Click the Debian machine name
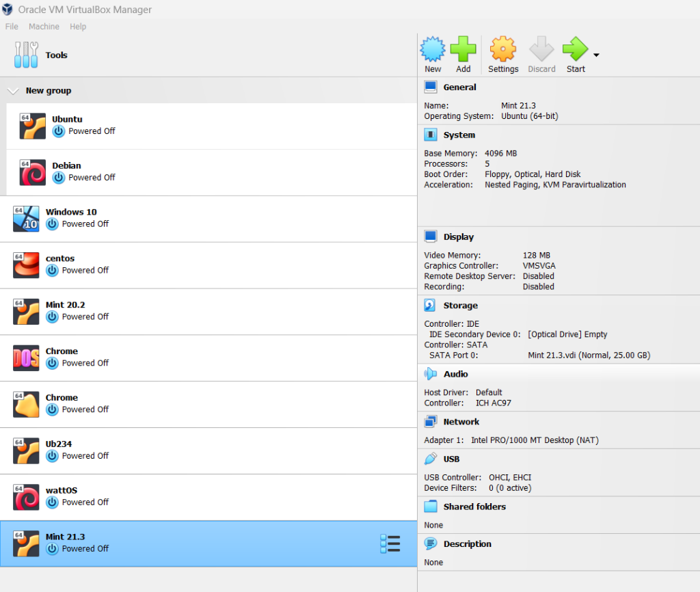This screenshot has width=700, height=592. (66, 165)
